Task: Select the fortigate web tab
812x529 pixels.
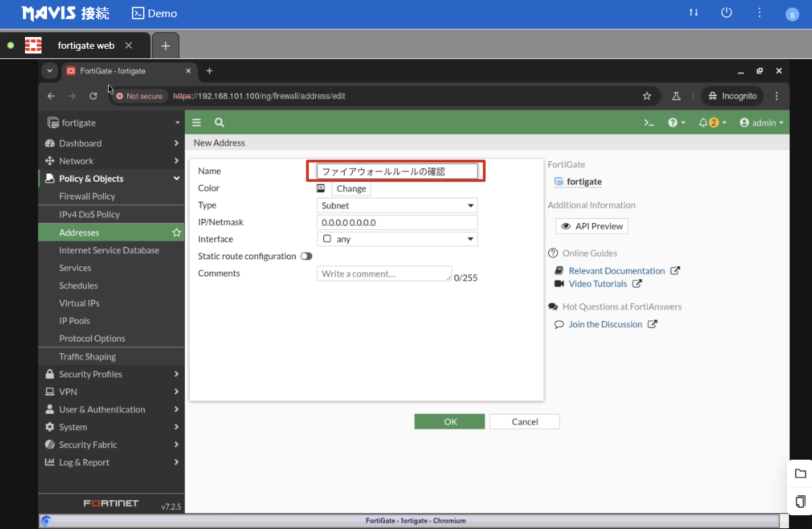Action: pos(86,46)
